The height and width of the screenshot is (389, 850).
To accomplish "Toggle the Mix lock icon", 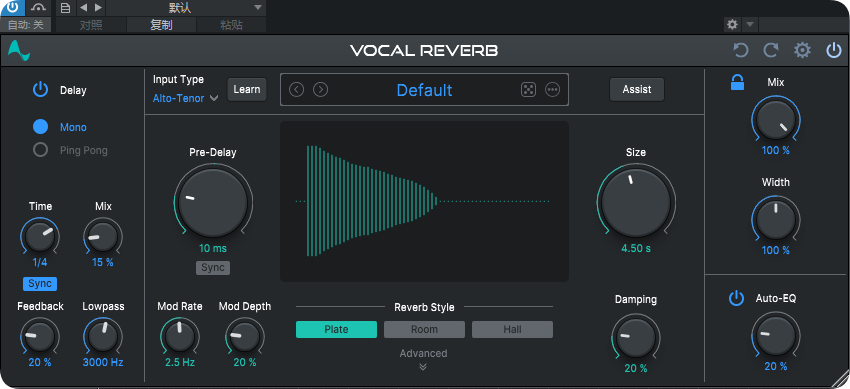I will (x=737, y=82).
